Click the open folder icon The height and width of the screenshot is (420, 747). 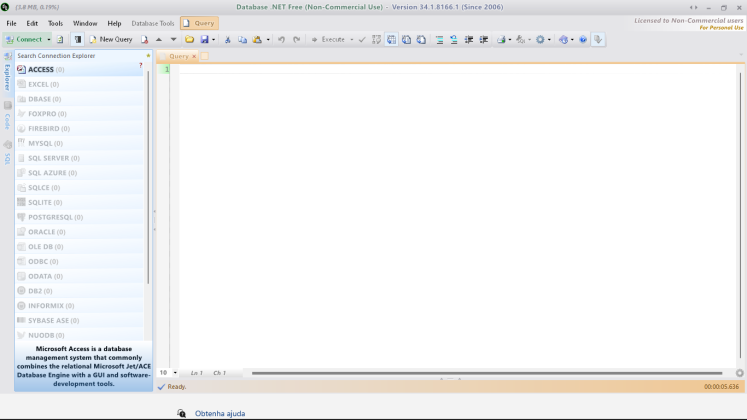[190, 40]
